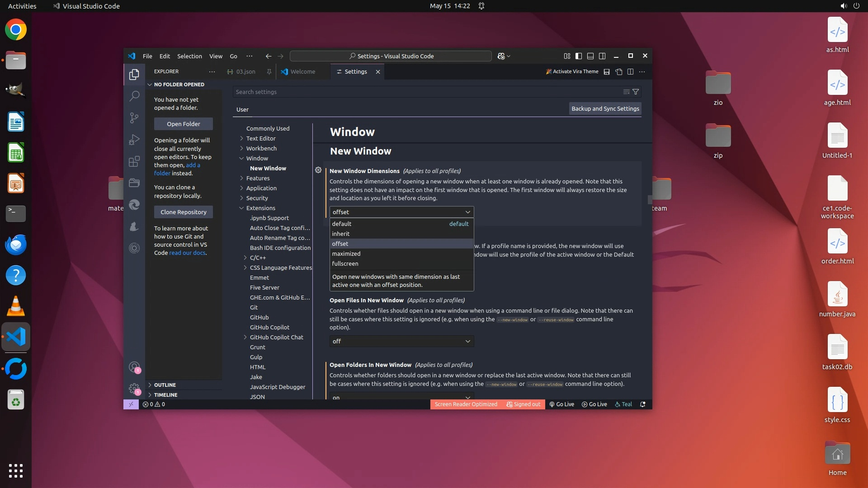
Task: Click the split editor right icon
Action: [630, 71]
